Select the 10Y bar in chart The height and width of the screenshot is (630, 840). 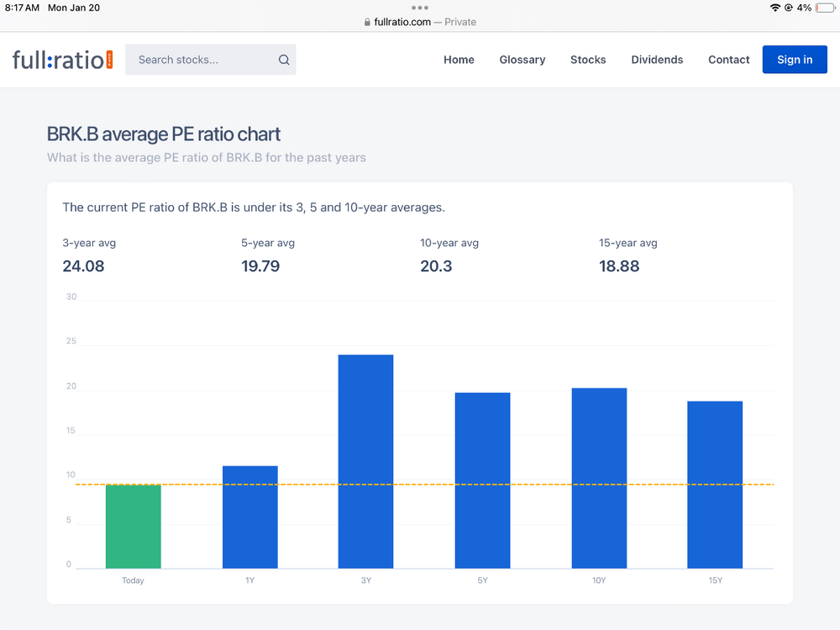click(599, 478)
